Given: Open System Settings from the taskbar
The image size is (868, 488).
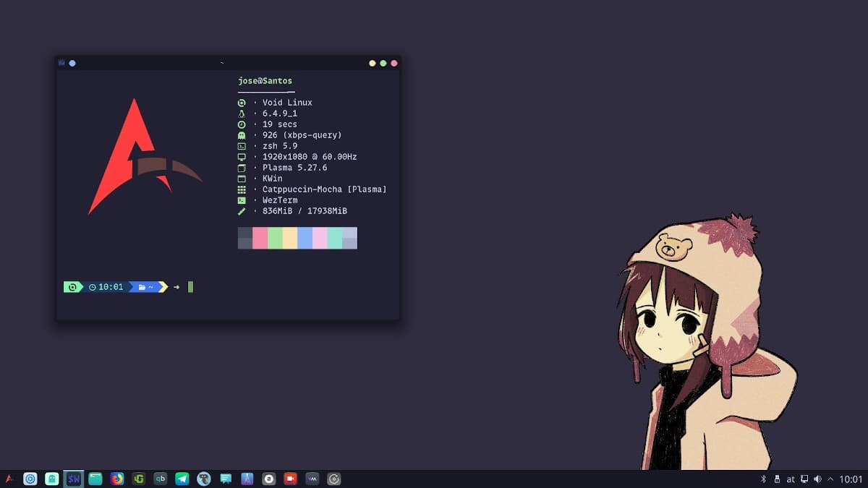Looking at the screenshot, I should coord(30,479).
